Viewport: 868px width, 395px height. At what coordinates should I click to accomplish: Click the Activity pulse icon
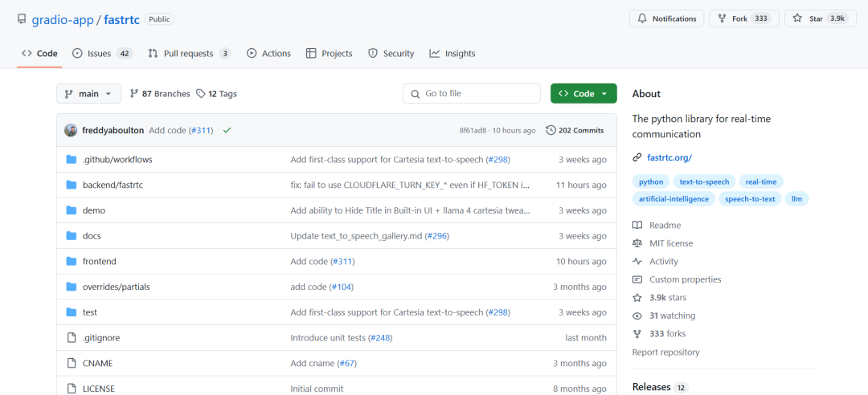coord(637,262)
